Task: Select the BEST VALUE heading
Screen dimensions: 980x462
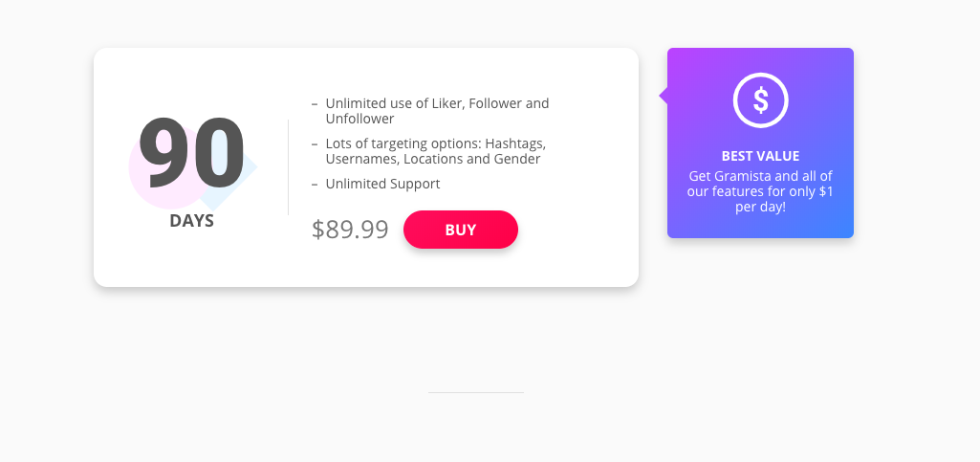Action: click(x=760, y=156)
